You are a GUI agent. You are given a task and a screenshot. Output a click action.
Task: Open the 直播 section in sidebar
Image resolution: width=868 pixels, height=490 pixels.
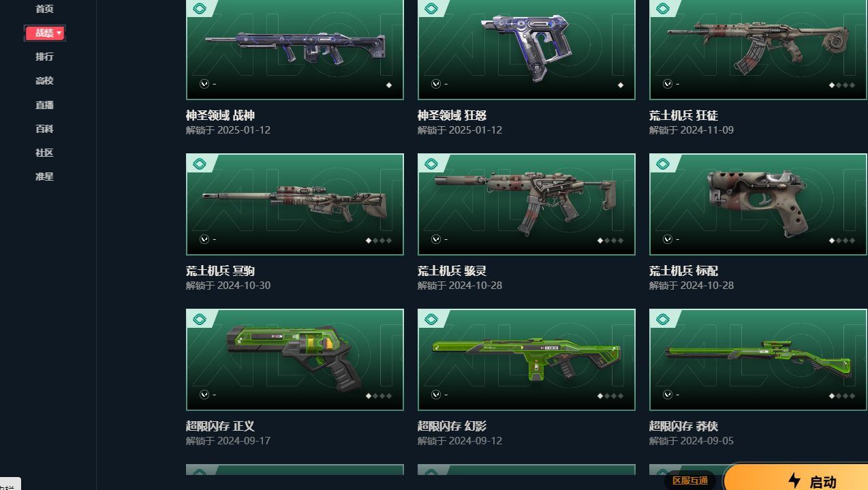[x=44, y=105]
